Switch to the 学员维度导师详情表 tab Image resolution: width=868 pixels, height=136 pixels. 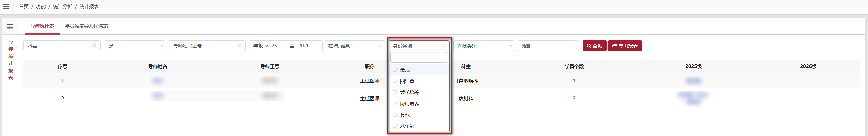86,26
